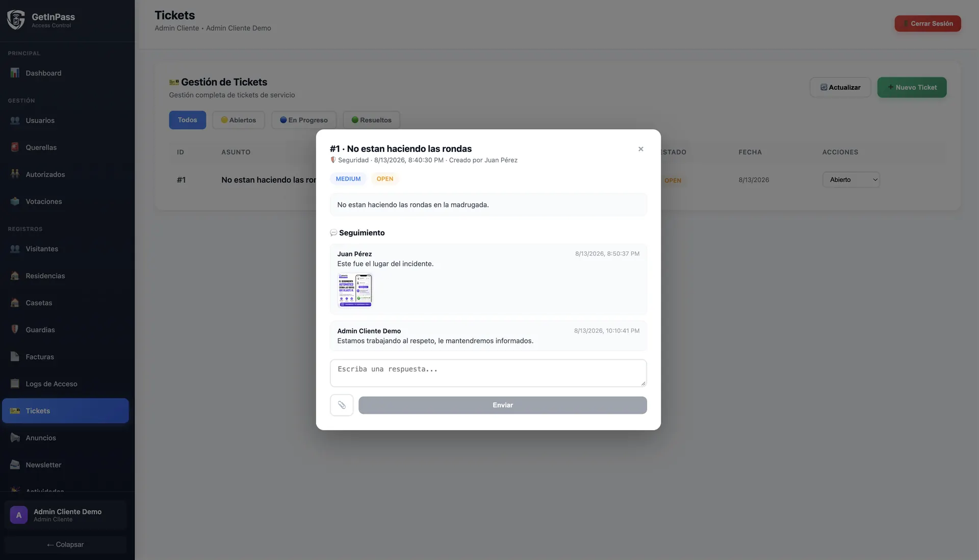Open Facturas section

pyautogui.click(x=65, y=357)
